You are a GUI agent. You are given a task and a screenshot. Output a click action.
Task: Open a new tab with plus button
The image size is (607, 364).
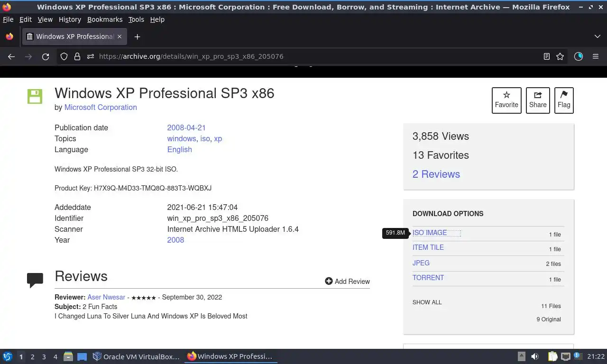click(137, 36)
